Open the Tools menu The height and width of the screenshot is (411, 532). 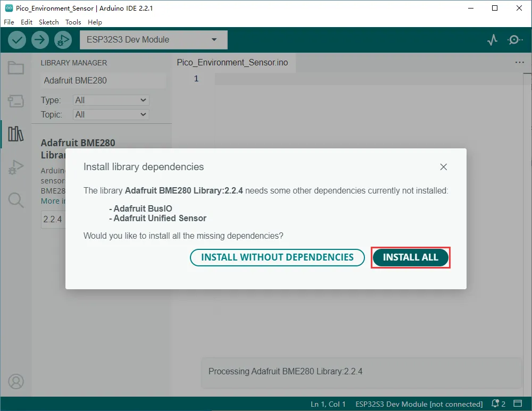(73, 22)
